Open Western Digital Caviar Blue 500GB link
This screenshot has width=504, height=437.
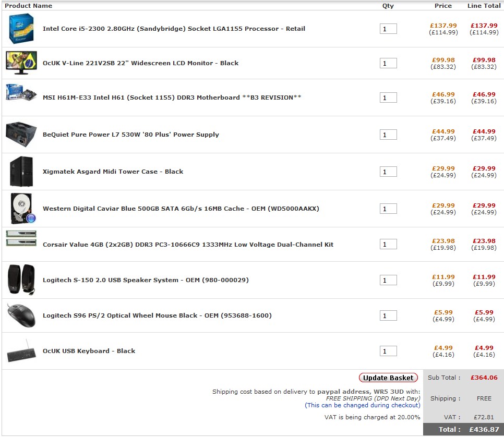coord(181,209)
